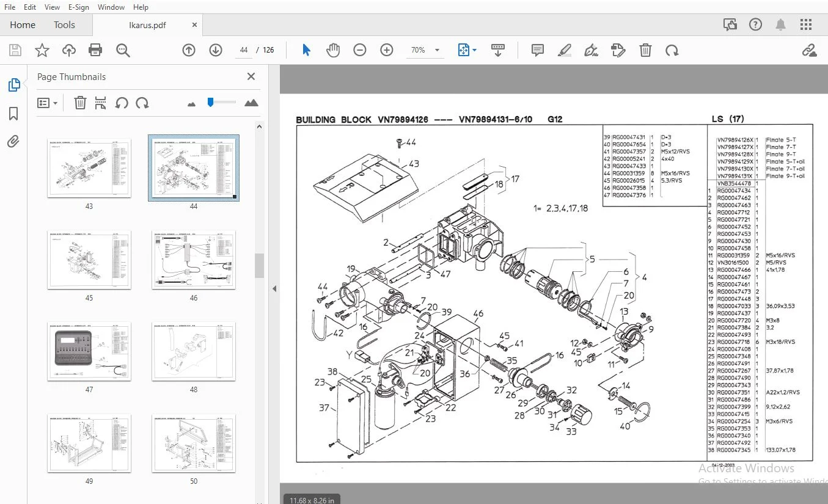Viewport: 828px width, 504px height.
Task: Open the thumbnails options dropdown
Action: pos(48,103)
